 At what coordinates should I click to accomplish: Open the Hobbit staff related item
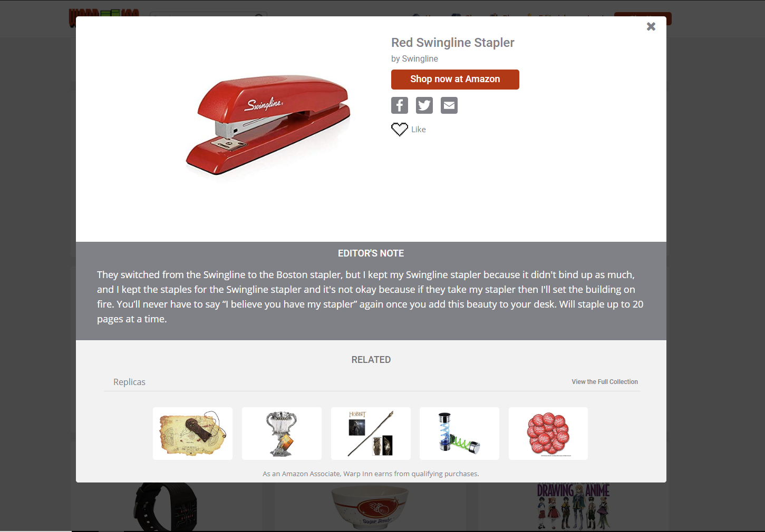click(371, 434)
